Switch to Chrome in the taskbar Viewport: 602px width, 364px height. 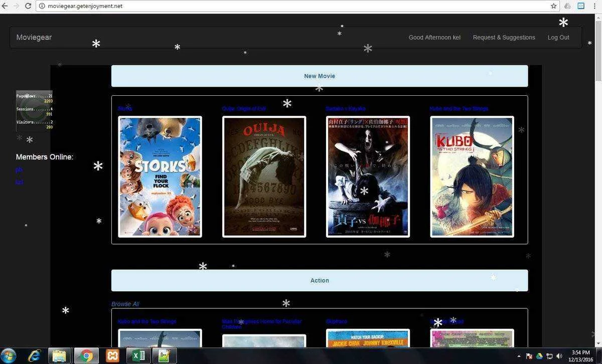click(x=86, y=355)
